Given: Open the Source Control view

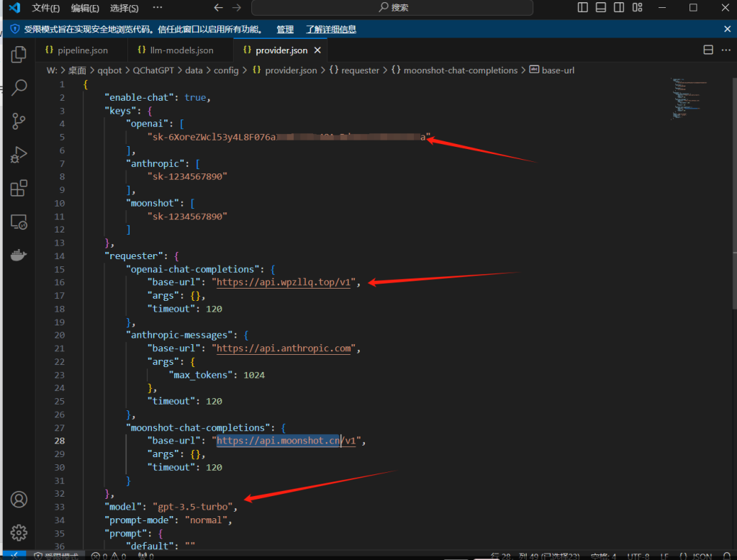Looking at the screenshot, I should [19, 121].
